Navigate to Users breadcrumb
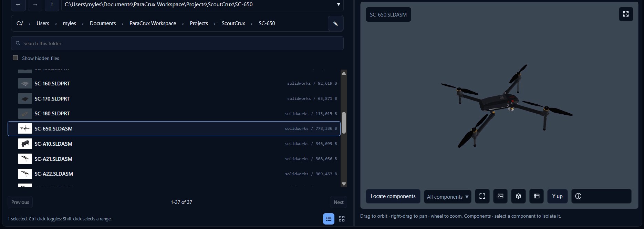The height and width of the screenshot is (229, 644). point(43,23)
